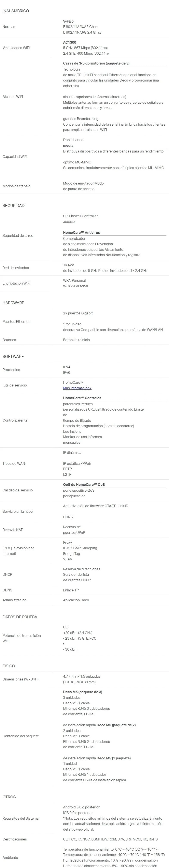The height and width of the screenshot is (868, 169).
Task: Click the Contenido del paquete row label
Action: [21, 736]
